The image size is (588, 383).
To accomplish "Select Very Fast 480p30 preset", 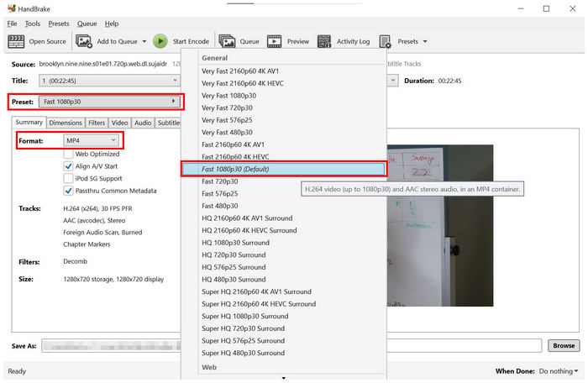I will pos(284,133).
